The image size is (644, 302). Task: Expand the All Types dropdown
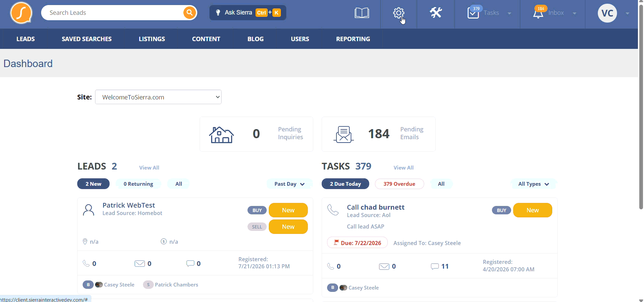point(533,184)
